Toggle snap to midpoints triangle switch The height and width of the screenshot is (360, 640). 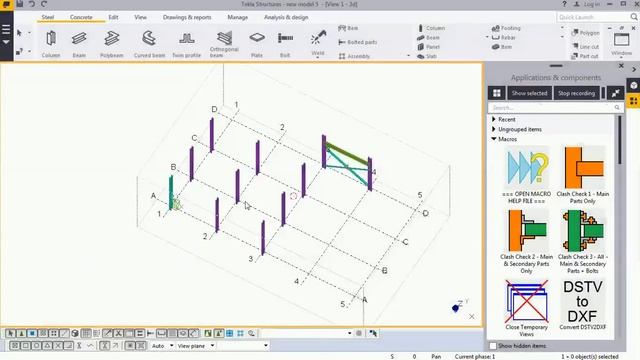click(47, 346)
